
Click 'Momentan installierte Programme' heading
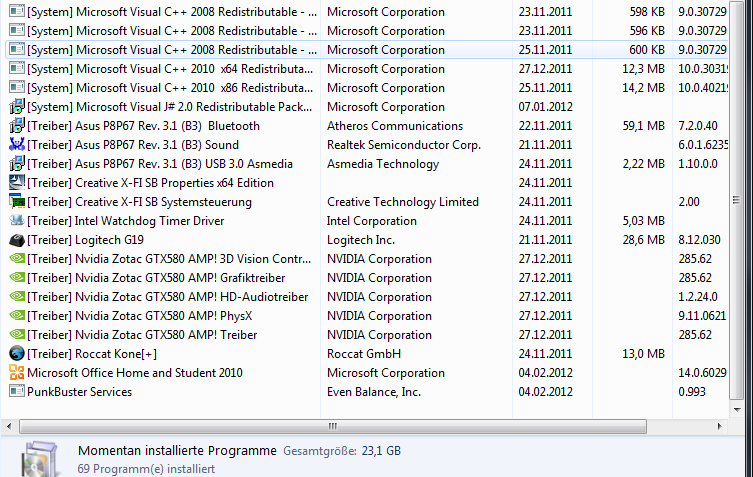pos(177,451)
